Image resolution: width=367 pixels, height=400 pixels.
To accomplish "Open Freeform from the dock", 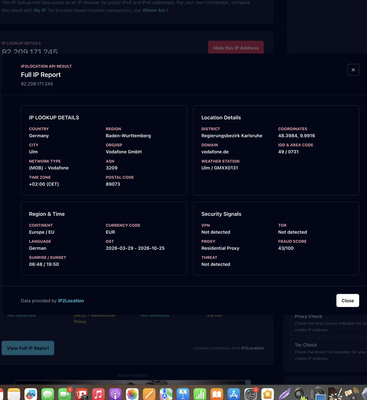I will (x=31, y=394).
